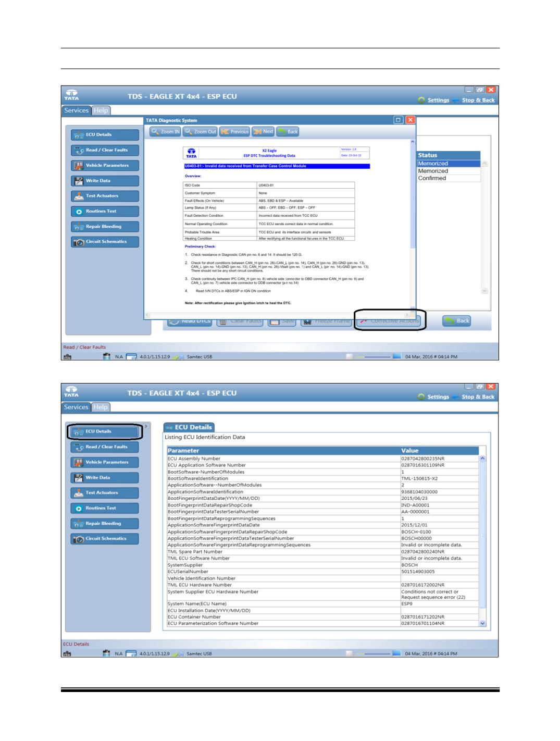Viewport: 560px width, 741px height.
Task: Open ECU Details in Read / Clear Faults screen
Action: coord(105,134)
